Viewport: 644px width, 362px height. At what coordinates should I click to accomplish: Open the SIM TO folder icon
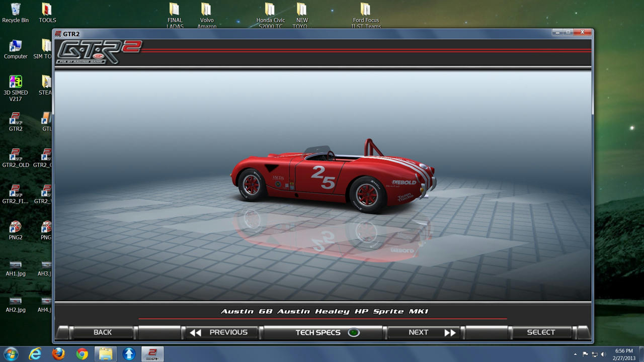coord(43,49)
